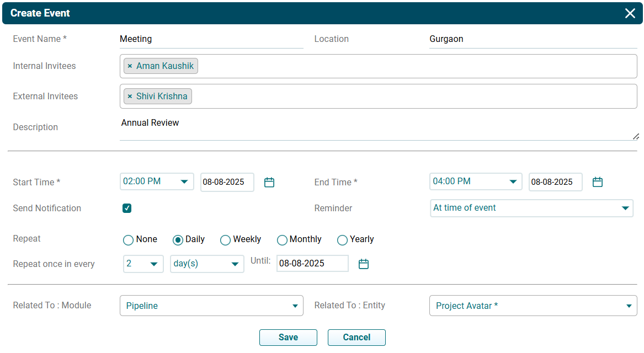This screenshot has height=353, width=644.
Task: Remove Aman Kaushik from internal invitees
Action: point(130,66)
